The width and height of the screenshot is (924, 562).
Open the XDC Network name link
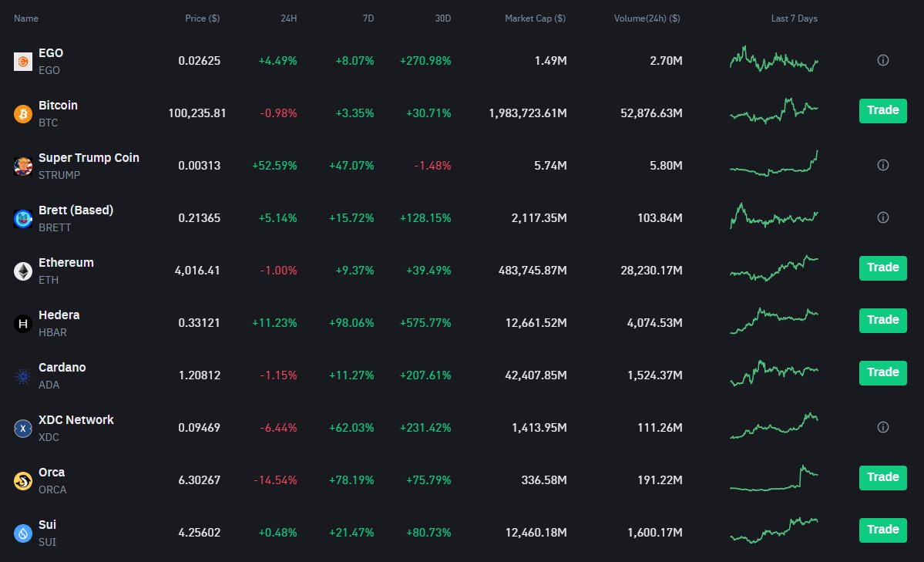[76, 420]
